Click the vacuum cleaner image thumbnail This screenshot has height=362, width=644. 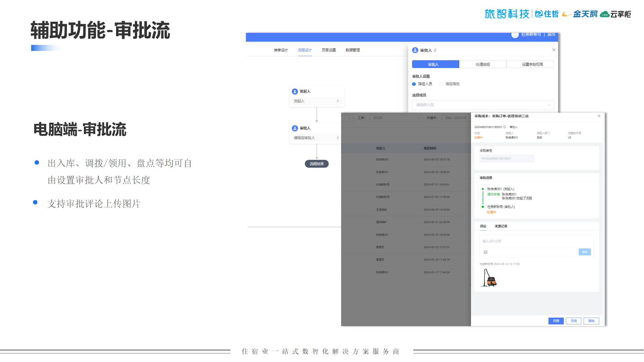click(x=489, y=278)
